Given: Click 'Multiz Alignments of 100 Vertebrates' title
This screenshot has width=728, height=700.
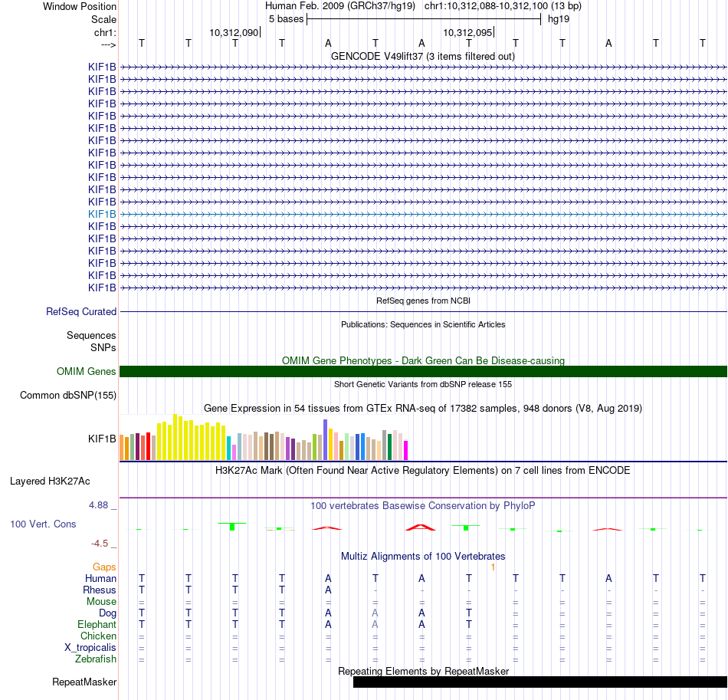Looking at the screenshot, I should [x=423, y=557].
